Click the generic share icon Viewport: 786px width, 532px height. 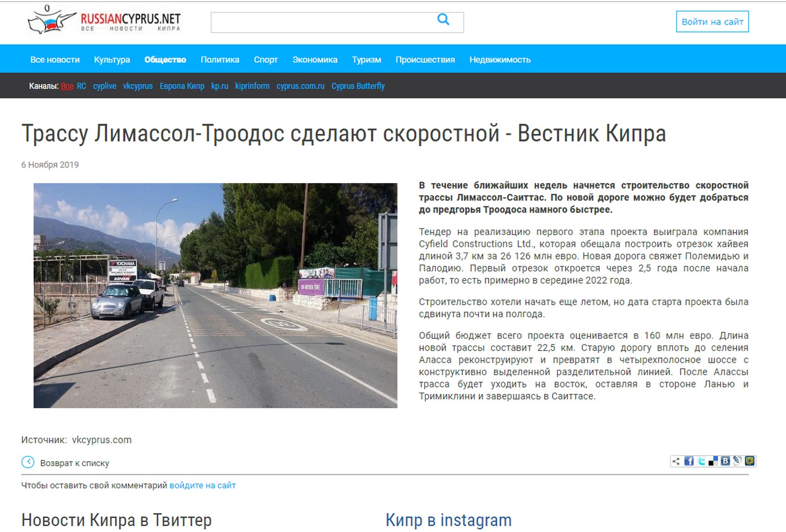(677, 461)
